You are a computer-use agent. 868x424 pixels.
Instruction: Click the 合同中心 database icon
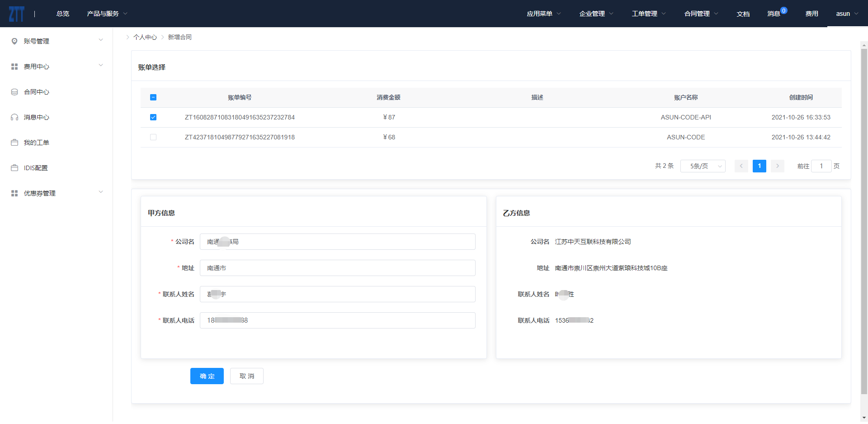(14, 92)
